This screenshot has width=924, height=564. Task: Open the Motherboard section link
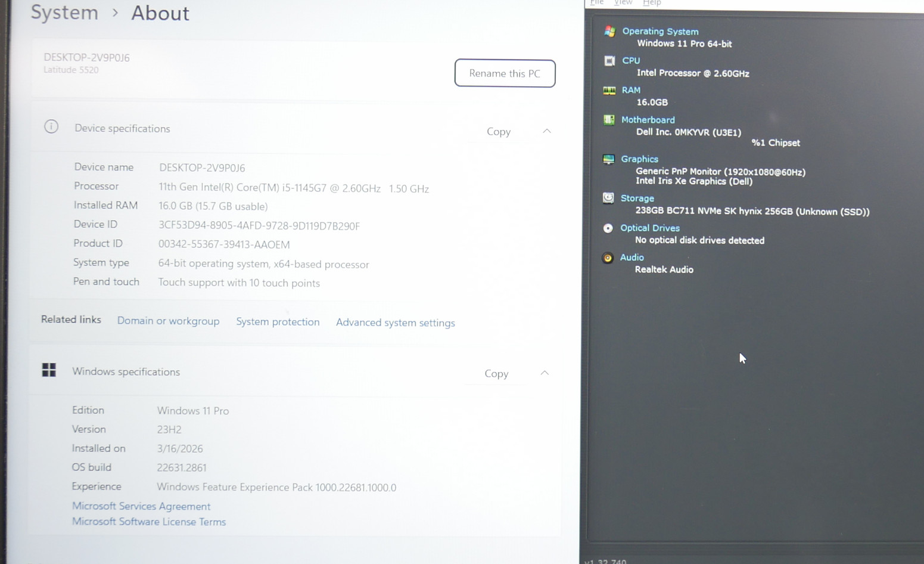click(x=648, y=120)
